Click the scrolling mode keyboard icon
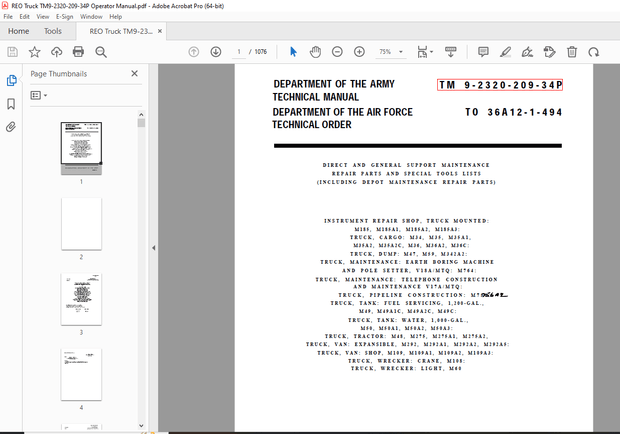Image resolution: width=620 pixels, height=434 pixels. point(450,52)
